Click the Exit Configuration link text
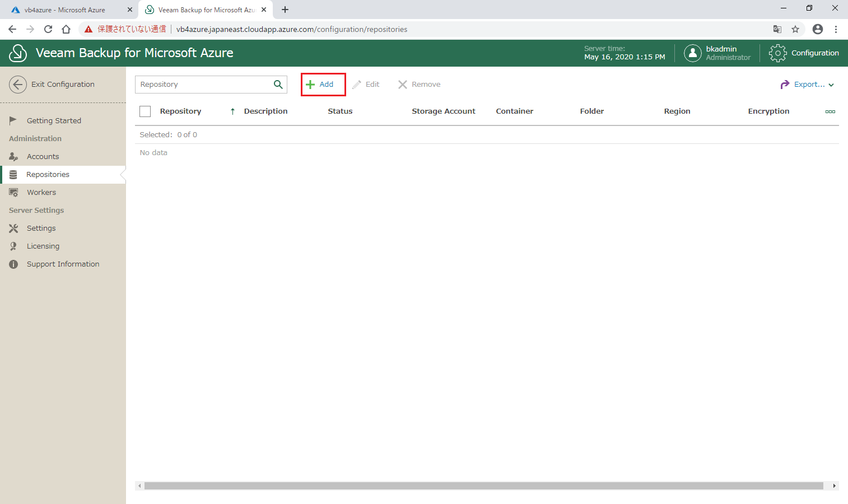The width and height of the screenshot is (848, 504). tap(63, 85)
